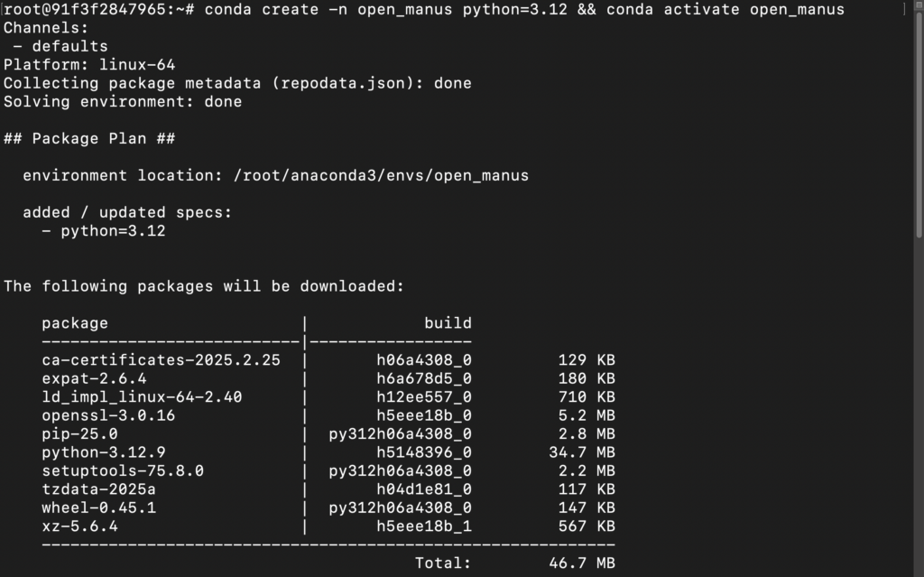The image size is (924, 577).
Task: Click the build string in the pip row
Action: [x=400, y=433]
